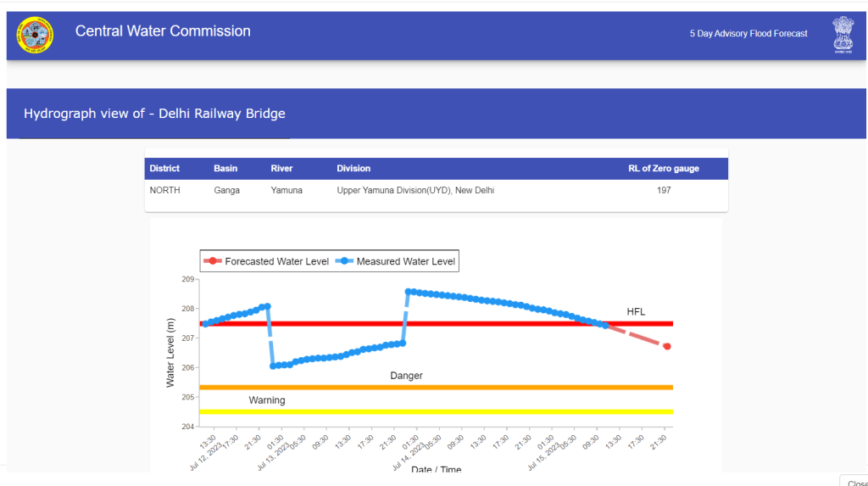This screenshot has width=868, height=486.
Task: Click the blue Measured Water Level legend marker
Action: (345, 261)
